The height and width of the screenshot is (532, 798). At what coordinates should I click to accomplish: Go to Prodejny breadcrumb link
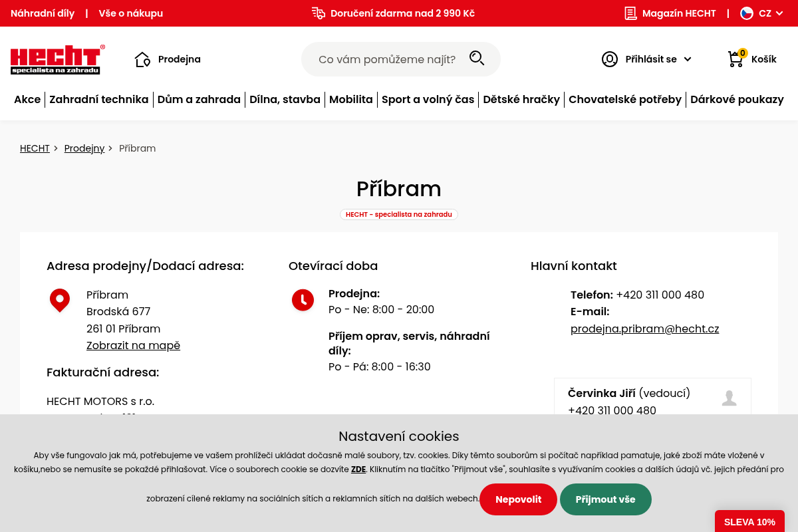pos(84,148)
